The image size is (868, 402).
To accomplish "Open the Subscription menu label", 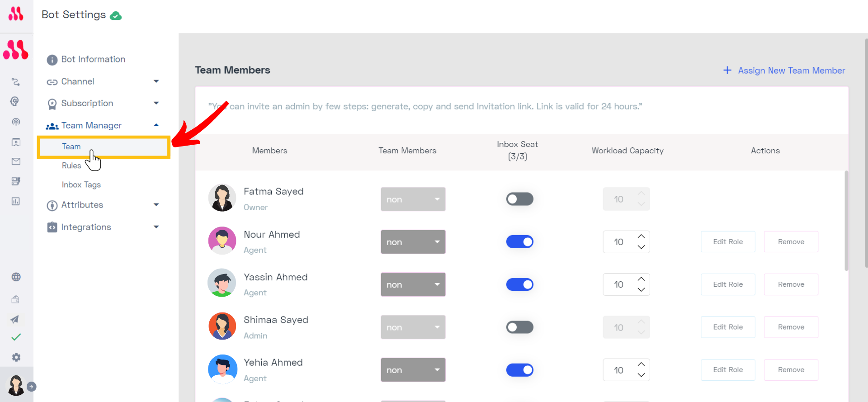I will (87, 103).
